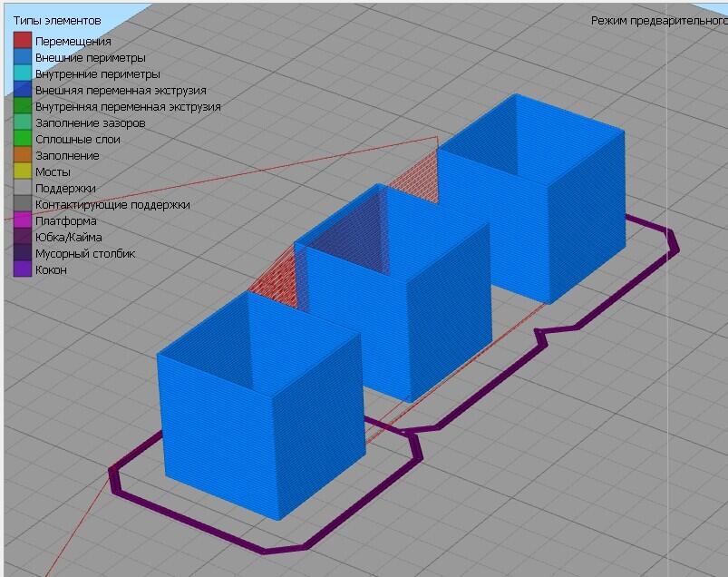The width and height of the screenshot is (728, 577).
Task: Click the 'Заполнение зазоров' legend label
Action: coord(90,123)
